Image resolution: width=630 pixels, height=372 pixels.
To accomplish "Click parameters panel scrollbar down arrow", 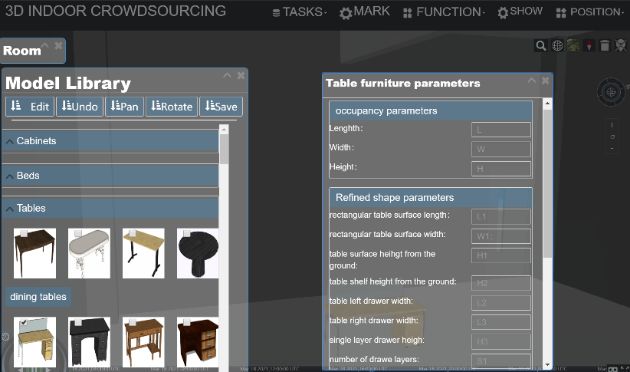I will pos(547,364).
